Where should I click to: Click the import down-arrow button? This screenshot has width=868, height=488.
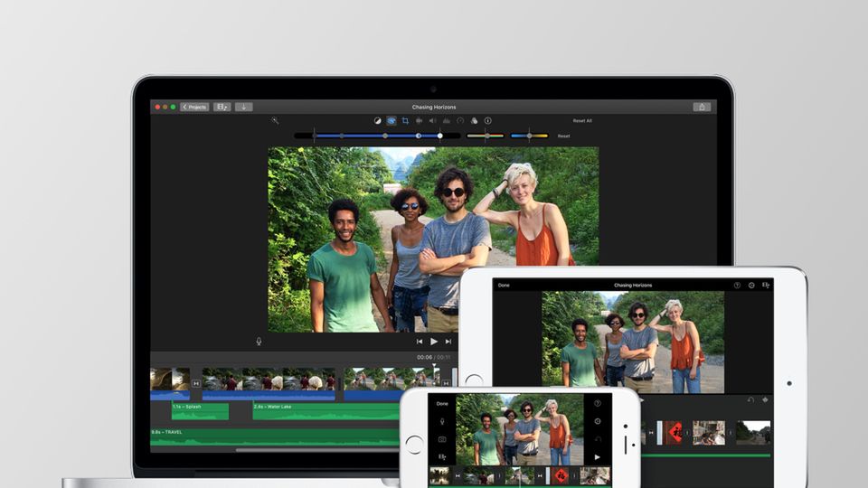pos(243,107)
